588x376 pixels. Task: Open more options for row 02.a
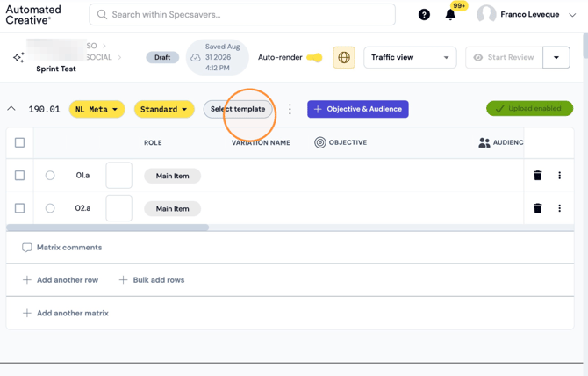point(559,208)
